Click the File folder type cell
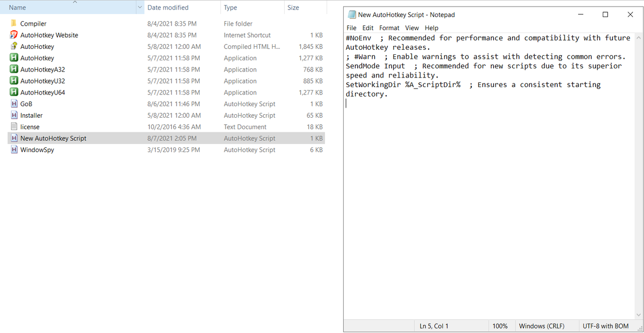 (238, 24)
